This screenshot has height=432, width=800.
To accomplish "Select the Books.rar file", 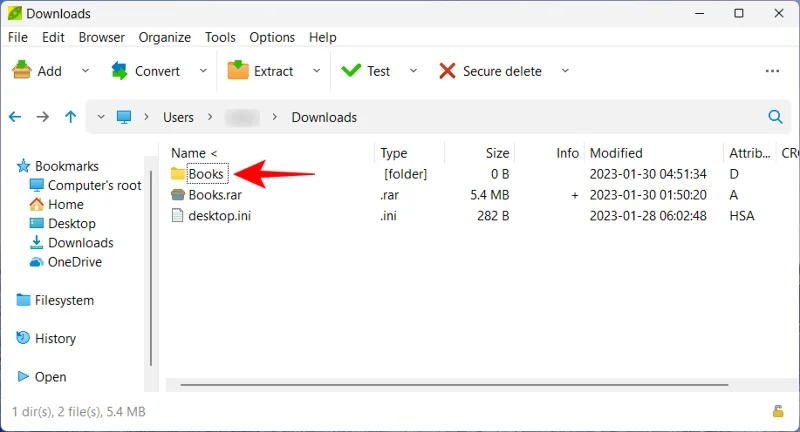I will coord(215,195).
